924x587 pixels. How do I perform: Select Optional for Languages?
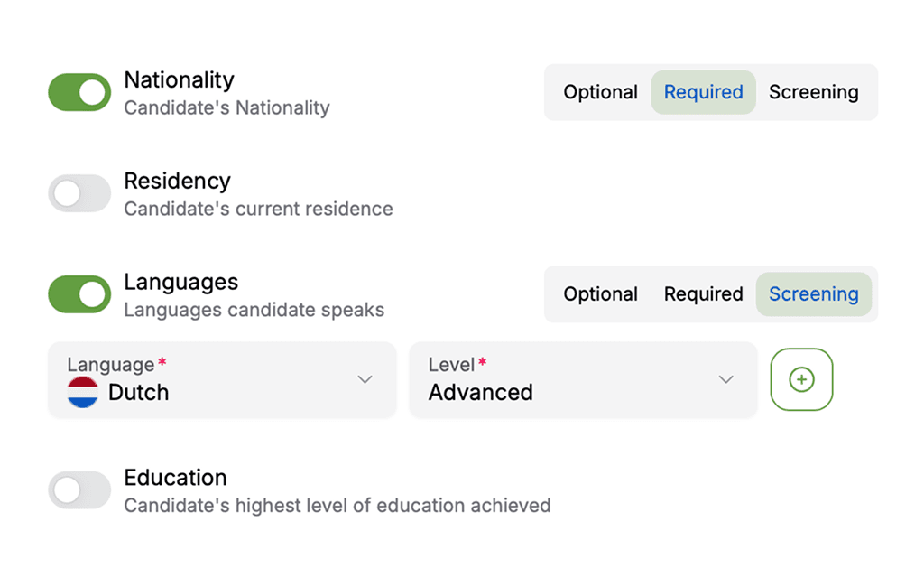coord(600,293)
